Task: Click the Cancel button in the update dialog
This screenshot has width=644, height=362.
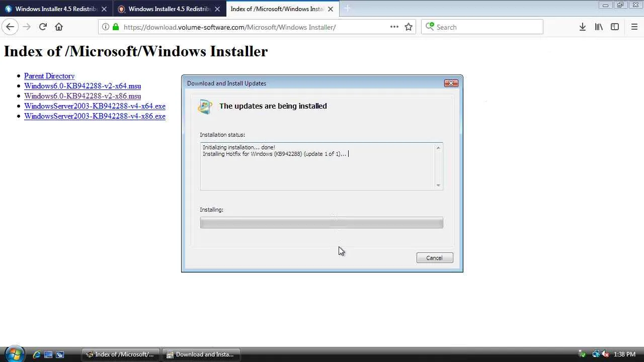Action: 435,258
